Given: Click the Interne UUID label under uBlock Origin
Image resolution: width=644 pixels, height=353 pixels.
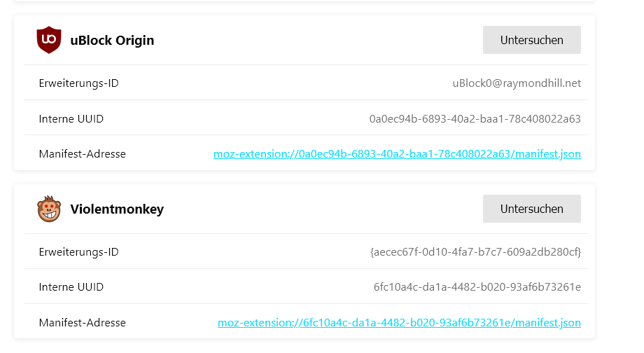Looking at the screenshot, I should point(71,119).
